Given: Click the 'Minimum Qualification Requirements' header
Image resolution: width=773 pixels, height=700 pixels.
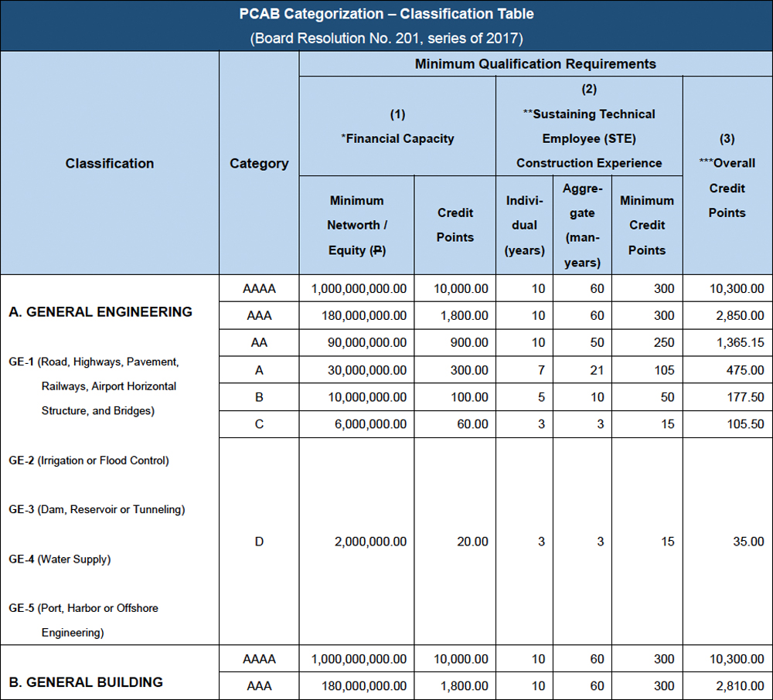Looking at the screenshot, I should point(536,64).
